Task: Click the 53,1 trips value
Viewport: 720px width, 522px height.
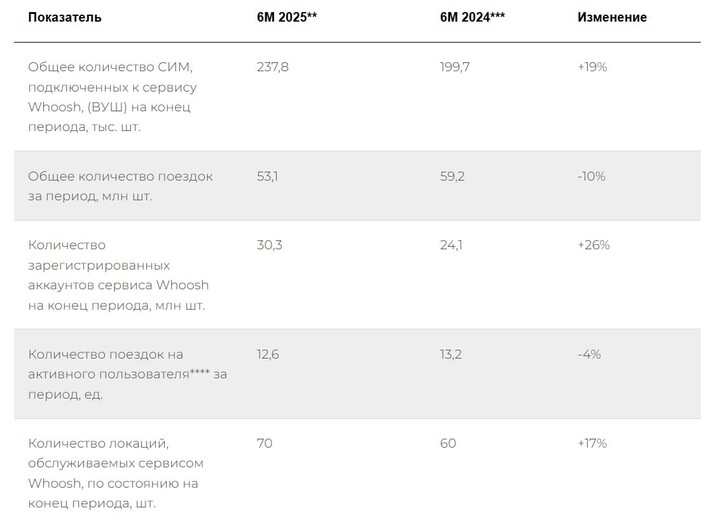Action: pos(267,176)
